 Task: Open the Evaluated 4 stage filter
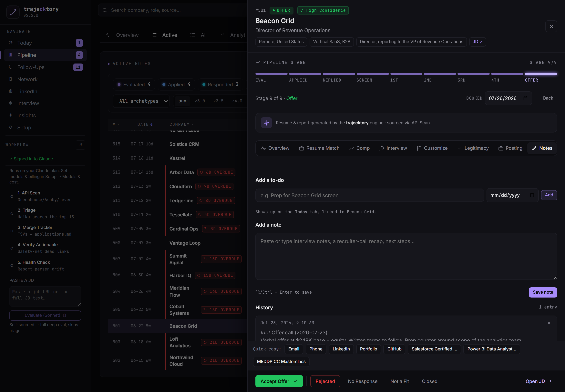click(134, 84)
